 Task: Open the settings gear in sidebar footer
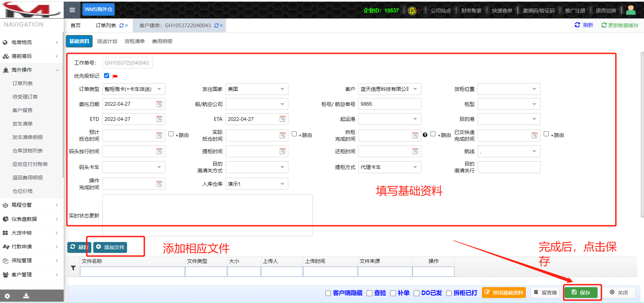[x=7, y=296]
